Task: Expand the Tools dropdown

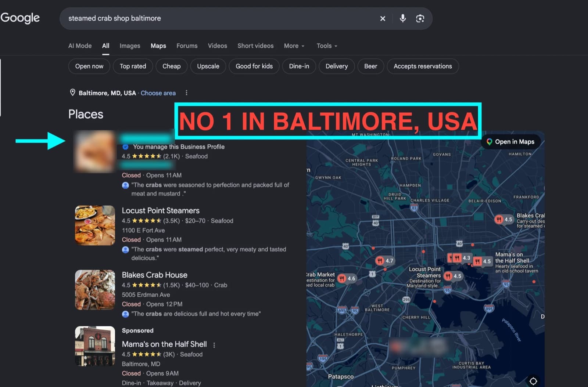Action: [327, 46]
